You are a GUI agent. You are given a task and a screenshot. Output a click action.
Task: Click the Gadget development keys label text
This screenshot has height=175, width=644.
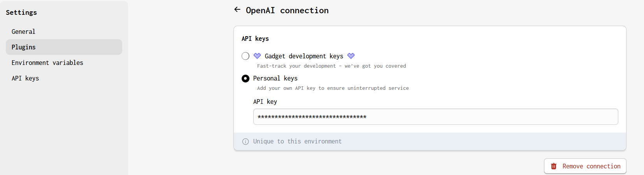coord(304,56)
